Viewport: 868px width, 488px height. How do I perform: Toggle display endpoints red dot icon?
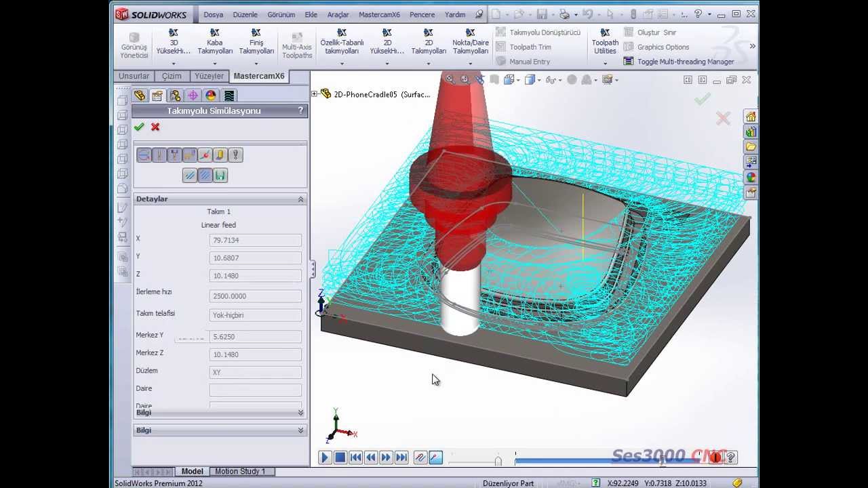click(205, 155)
